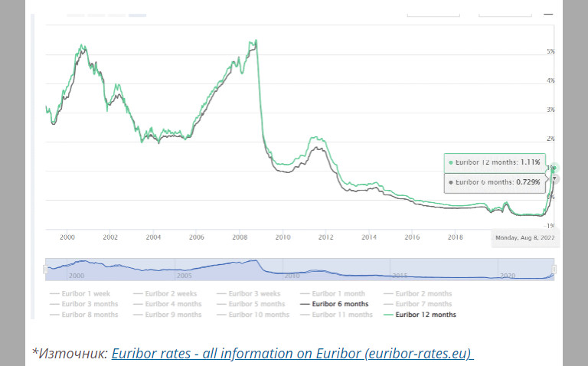This screenshot has height=366, width=588.
Task: Click the Monday, Aug 8, 2022 date label
Action: coord(524,238)
